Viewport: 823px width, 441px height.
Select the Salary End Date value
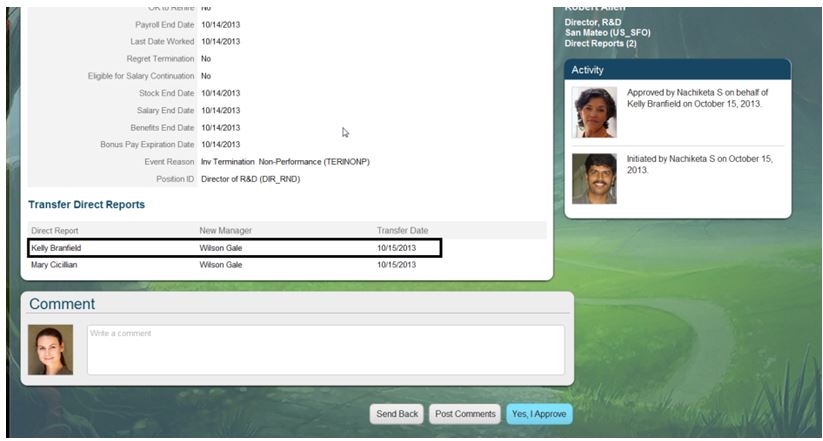click(220, 110)
